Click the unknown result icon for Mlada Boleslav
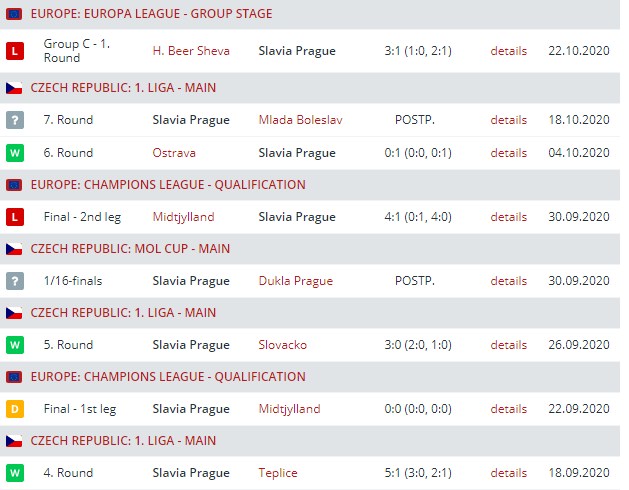The image size is (629, 490). tap(14, 120)
